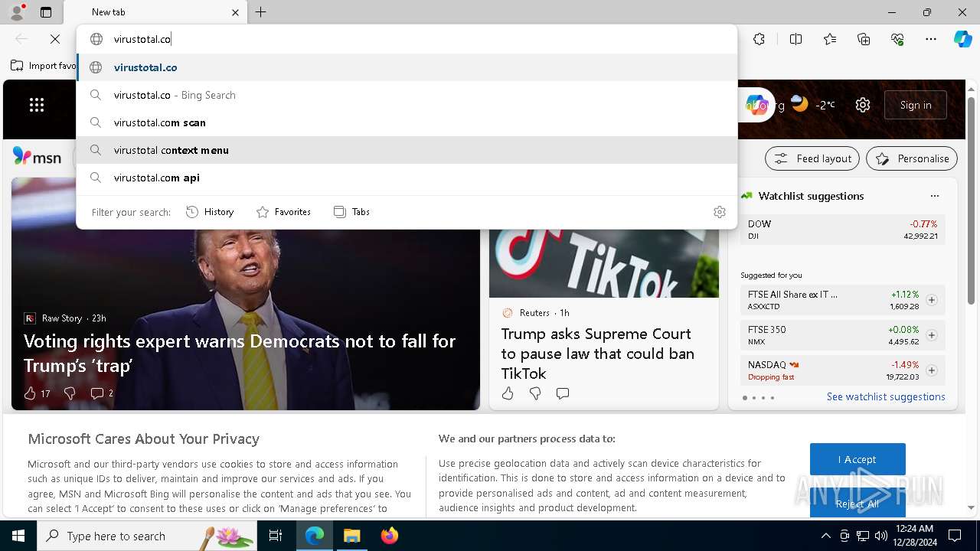Image resolution: width=980 pixels, height=551 pixels.
Task: Open the weather -2°C widget
Action: 813,105
